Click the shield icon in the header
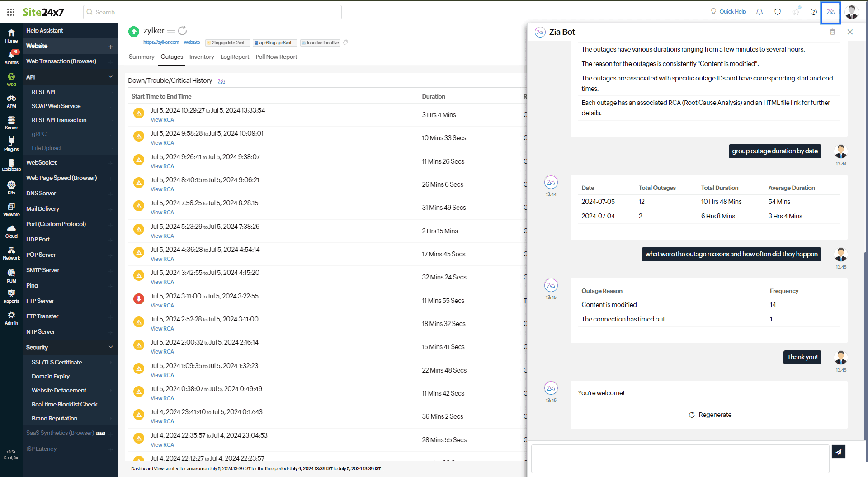 pyautogui.click(x=778, y=12)
